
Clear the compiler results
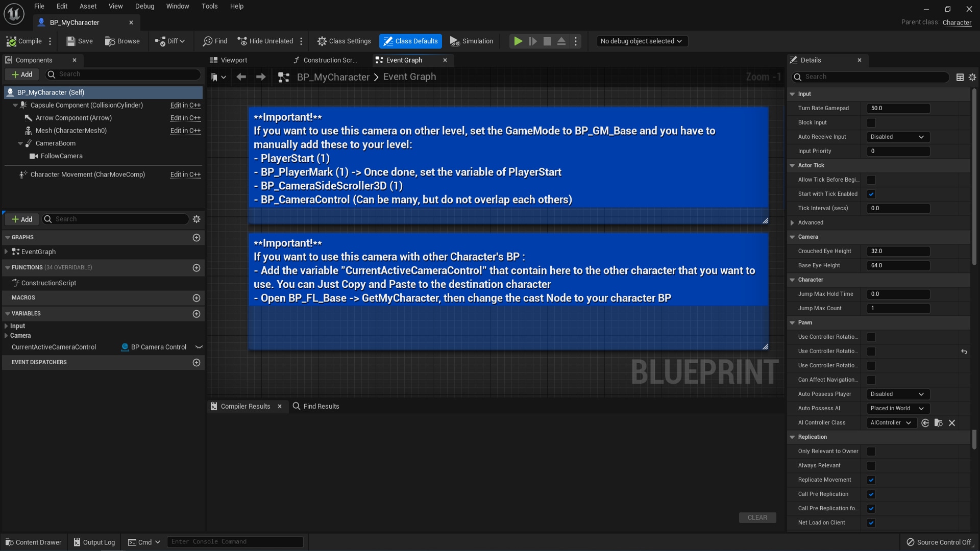click(757, 517)
